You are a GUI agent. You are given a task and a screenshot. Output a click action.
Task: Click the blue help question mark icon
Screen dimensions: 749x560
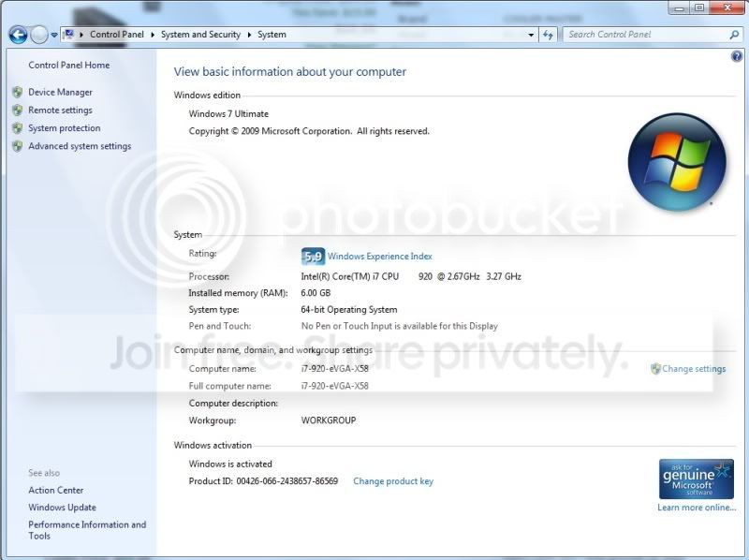coord(737,56)
